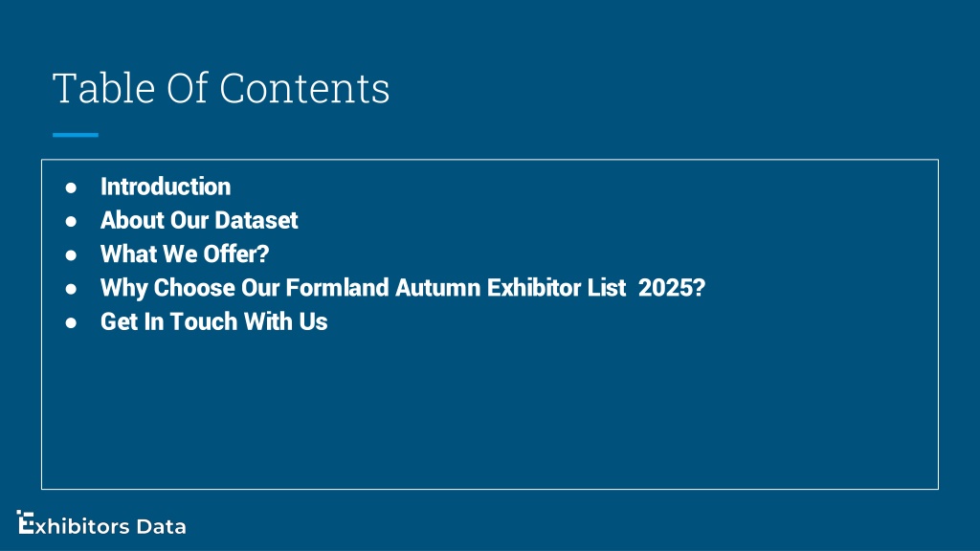Click the word Contents in the title
Viewport: 980px width, 551px height.
(x=304, y=87)
